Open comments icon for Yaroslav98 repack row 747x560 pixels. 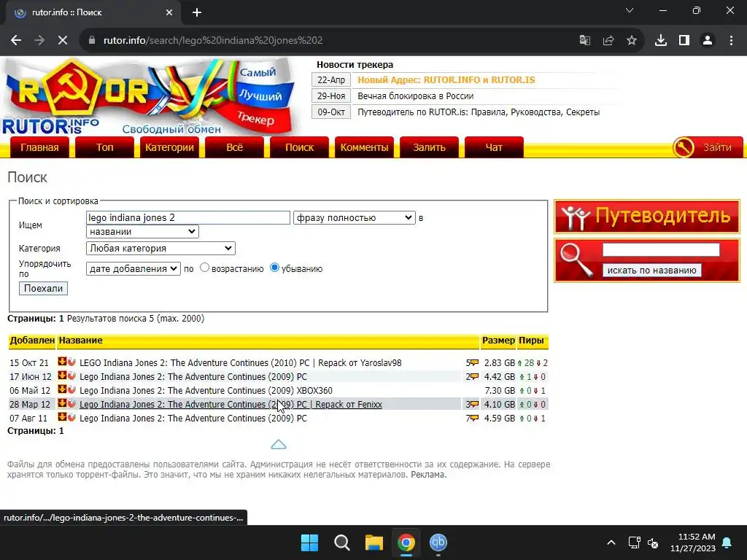pyautogui.click(x=474, y=363)
